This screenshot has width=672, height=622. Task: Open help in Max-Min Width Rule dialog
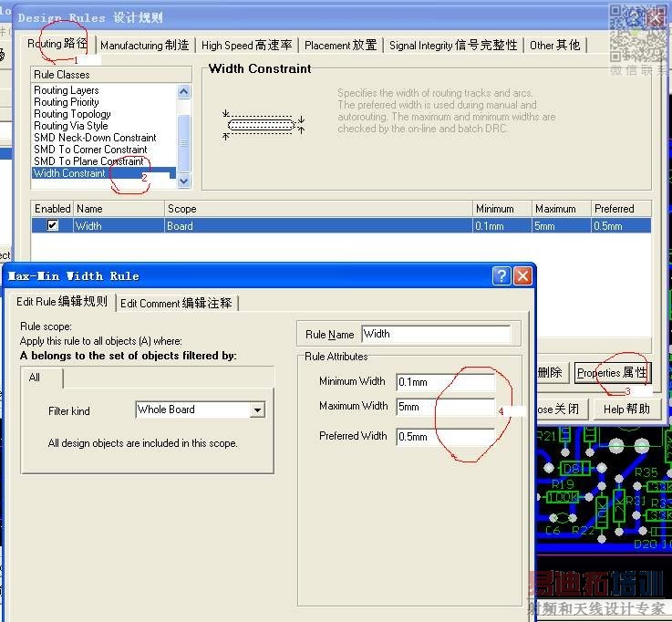click(501, 276)
